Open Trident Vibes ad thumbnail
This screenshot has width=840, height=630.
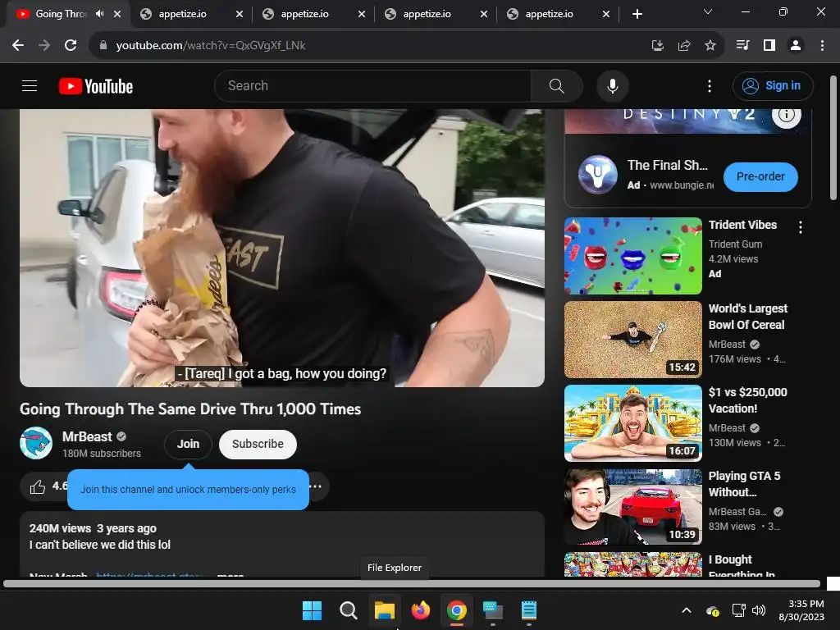[632, 256]
